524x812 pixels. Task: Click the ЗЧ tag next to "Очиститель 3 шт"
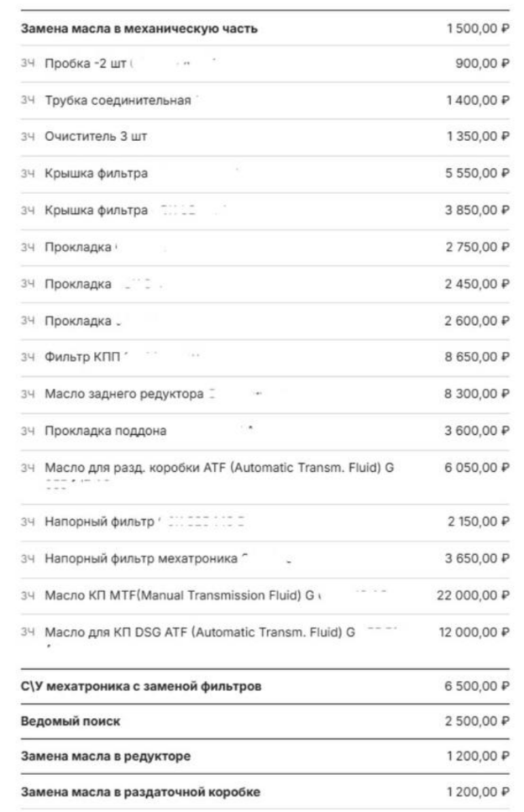[28, 136]
